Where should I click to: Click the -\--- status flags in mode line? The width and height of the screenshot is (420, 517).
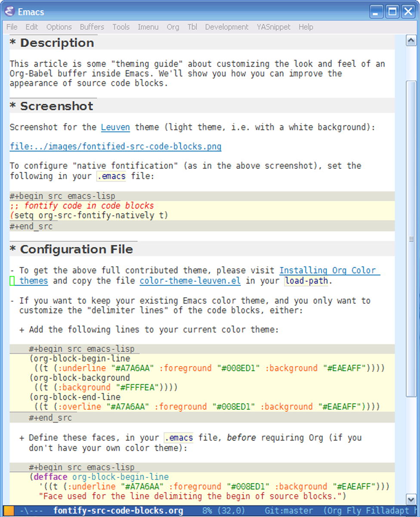click(x=31, y=511)
